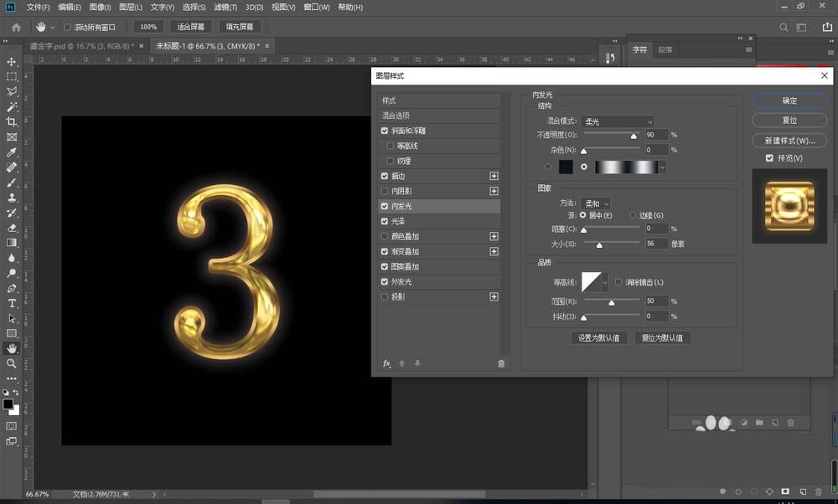The width and height of the screenshot is (838, 504).
Task: Add another 颜色叠加 effect with plus
Action: point(494,236)
